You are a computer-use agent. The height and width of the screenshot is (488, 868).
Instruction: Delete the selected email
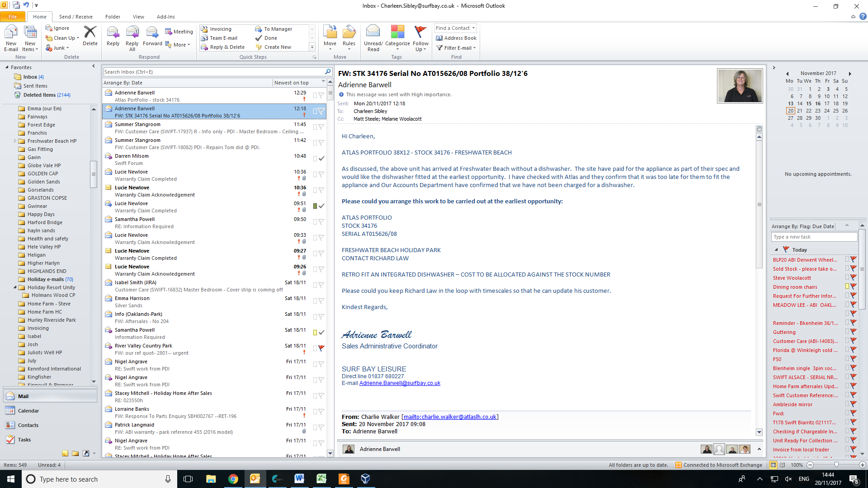[x=90, y=35]
